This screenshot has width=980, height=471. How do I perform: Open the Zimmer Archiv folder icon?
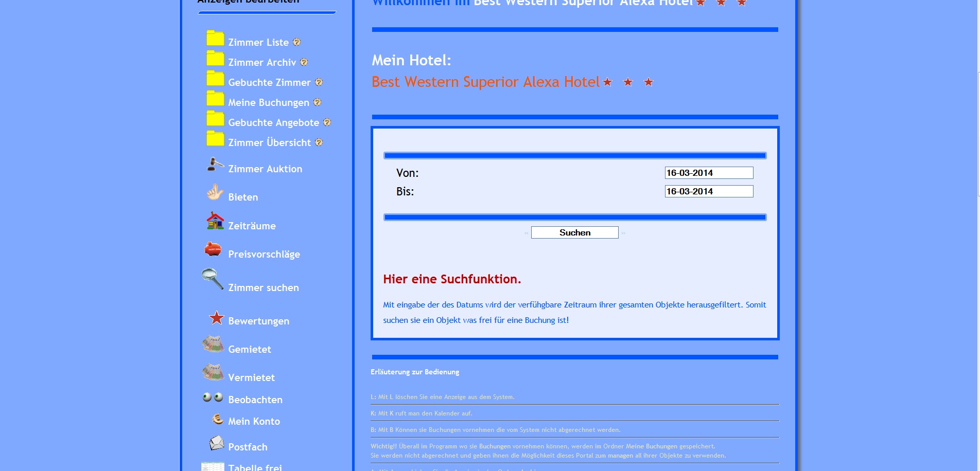[x=215, y=58]
